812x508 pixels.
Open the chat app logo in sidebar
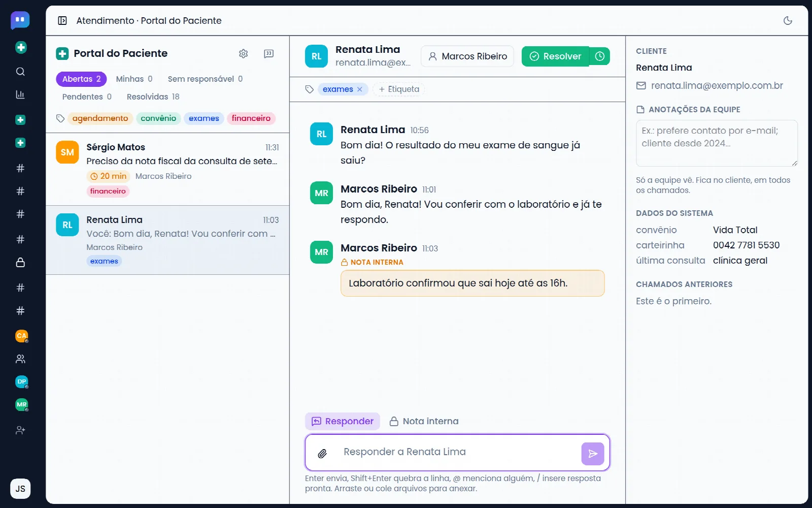pos(20,20)
